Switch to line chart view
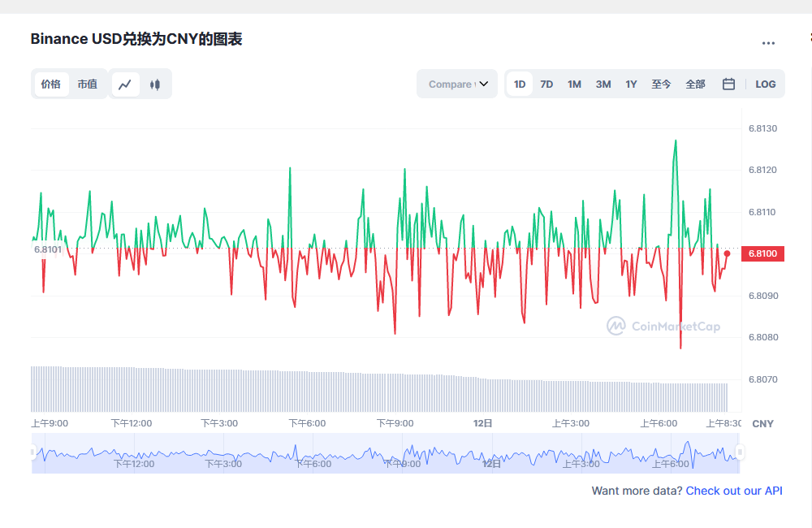 (125, 84)
